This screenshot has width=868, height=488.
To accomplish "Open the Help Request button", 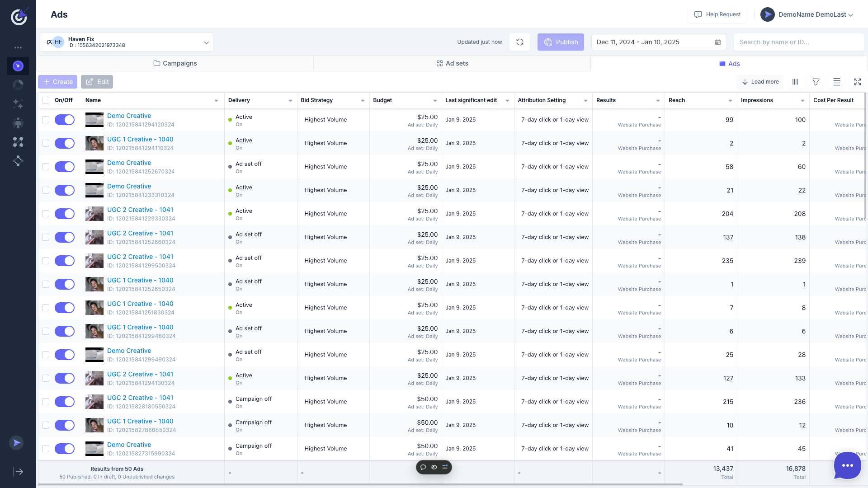I will coord(717,14).
